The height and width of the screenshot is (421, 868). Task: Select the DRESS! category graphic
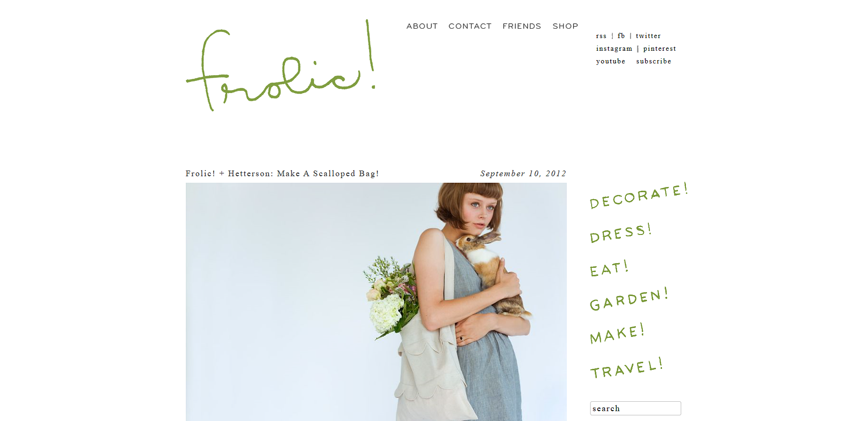pos(621,233)
